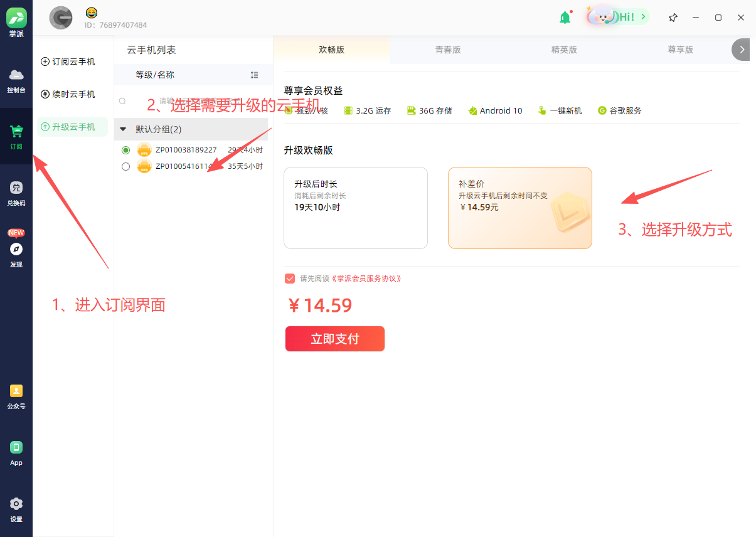756x537 pixels.
Task: Switch to the 欢畅版 tab
Action: click(331, 50)
